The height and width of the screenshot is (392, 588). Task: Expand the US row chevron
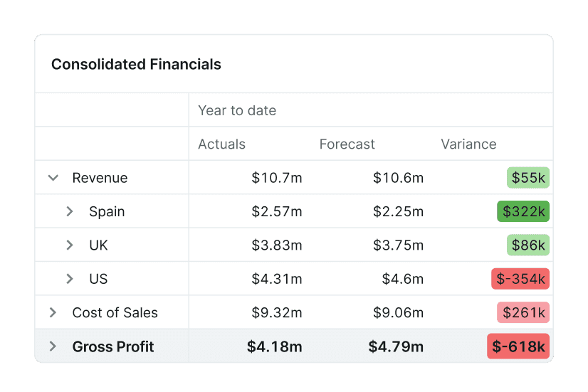[x=70, y=279]
